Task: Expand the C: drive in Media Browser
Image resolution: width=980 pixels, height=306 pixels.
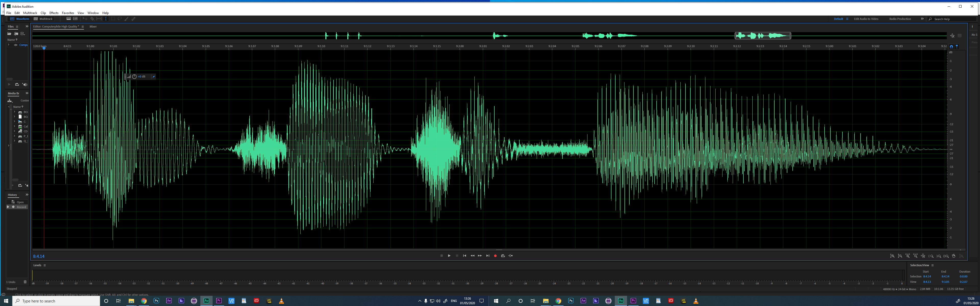Action: tap(15, 122)
